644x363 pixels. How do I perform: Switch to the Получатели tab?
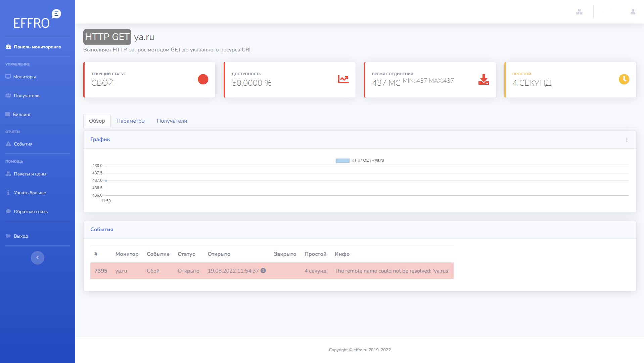172,121
